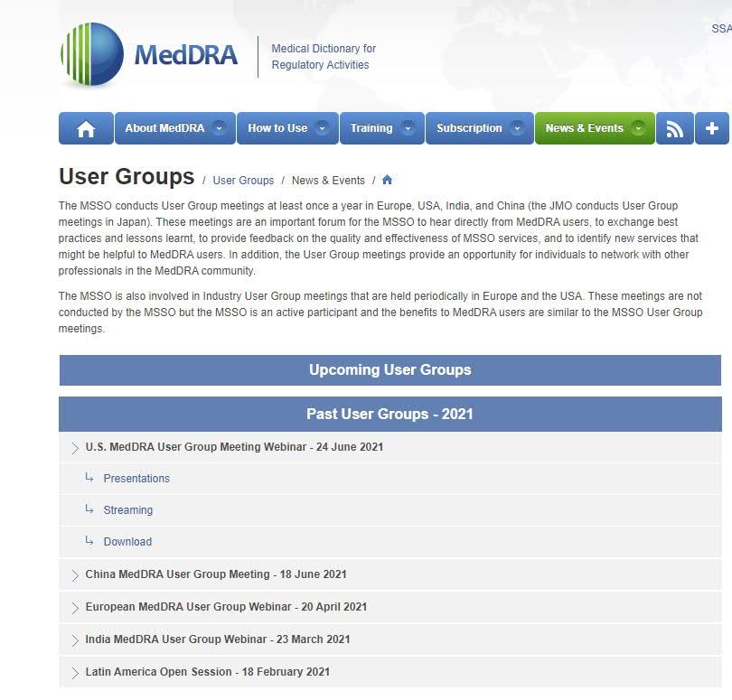Screen dimensions: 732x700
Task: Open the About MedDRA dropdown arrow
Action: (219, 128)
